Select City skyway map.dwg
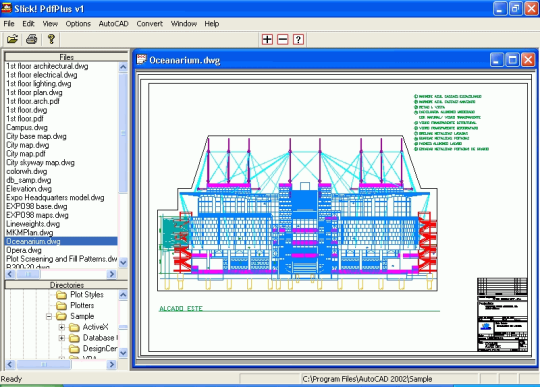 [x=40, y=163]
